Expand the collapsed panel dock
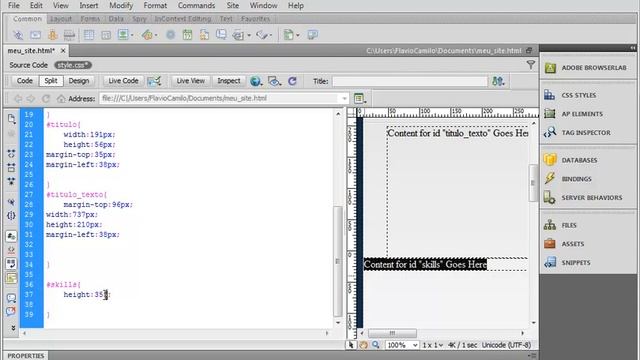The image size is (640, 360). [633, 48]
